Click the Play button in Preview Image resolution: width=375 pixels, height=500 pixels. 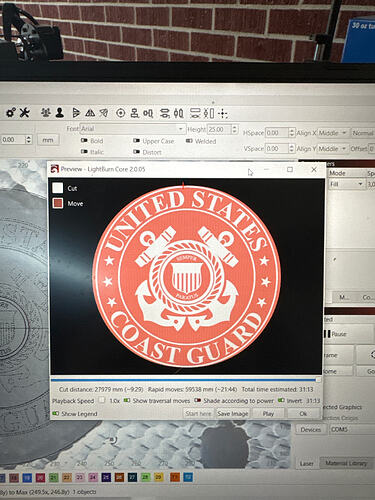[268, 414]
